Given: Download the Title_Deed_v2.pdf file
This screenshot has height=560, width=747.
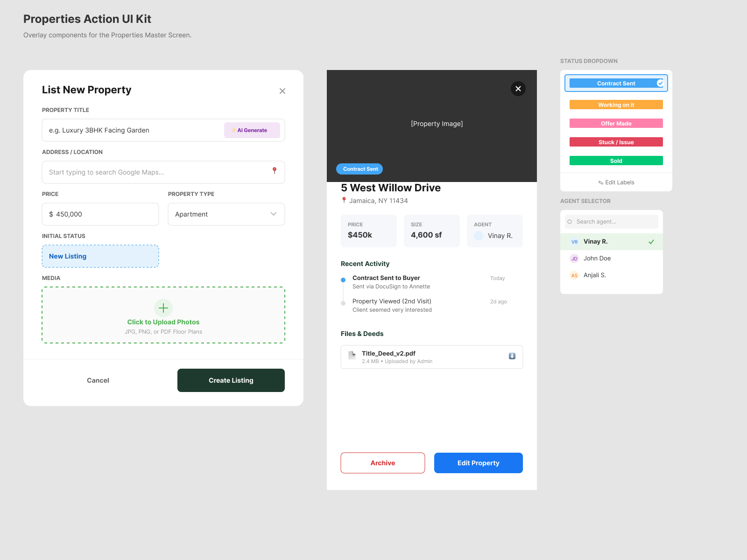Looking at the screenshot, I should point(512,356).
